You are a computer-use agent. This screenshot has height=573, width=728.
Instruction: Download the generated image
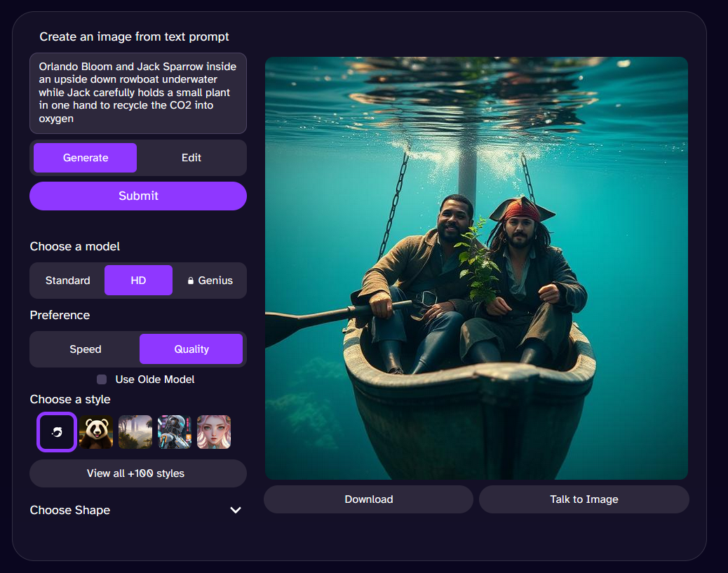(369, 499)
